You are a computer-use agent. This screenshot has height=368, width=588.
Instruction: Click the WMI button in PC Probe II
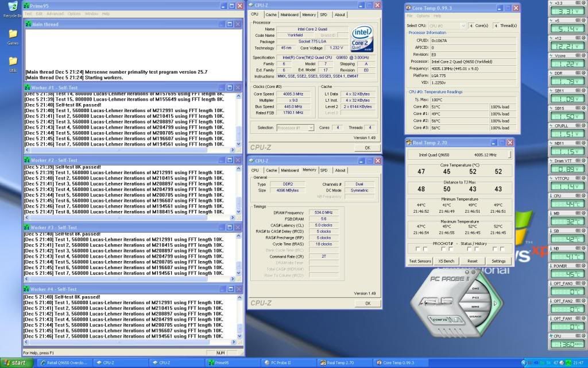point(475,307)
